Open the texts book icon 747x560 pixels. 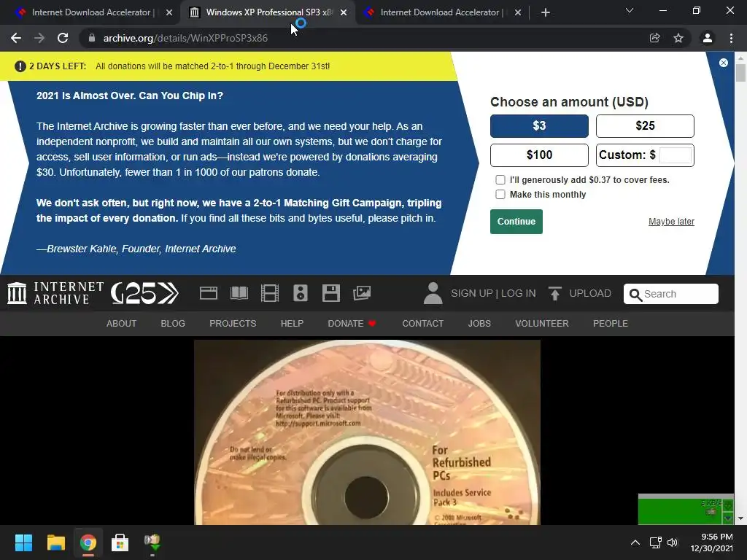[239, 293]
